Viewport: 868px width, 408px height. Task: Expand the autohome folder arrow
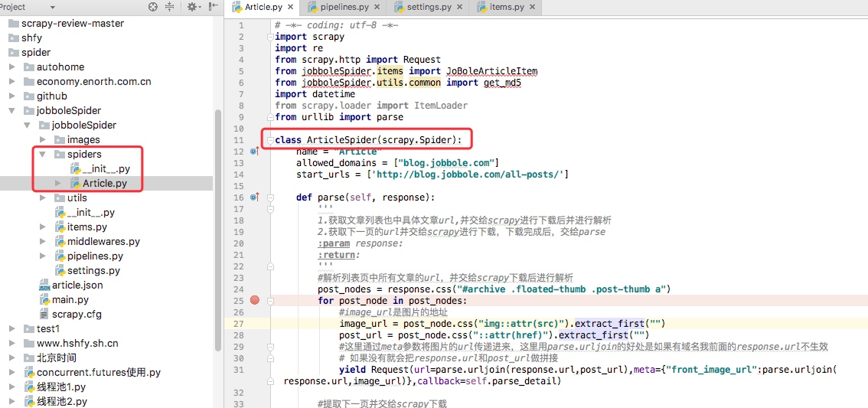click(x=11, y=67)
